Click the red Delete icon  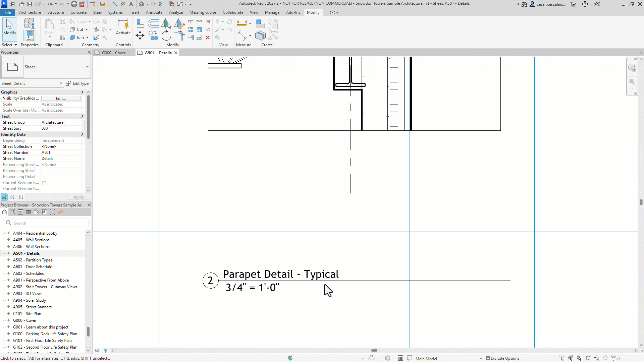[208, 38]
